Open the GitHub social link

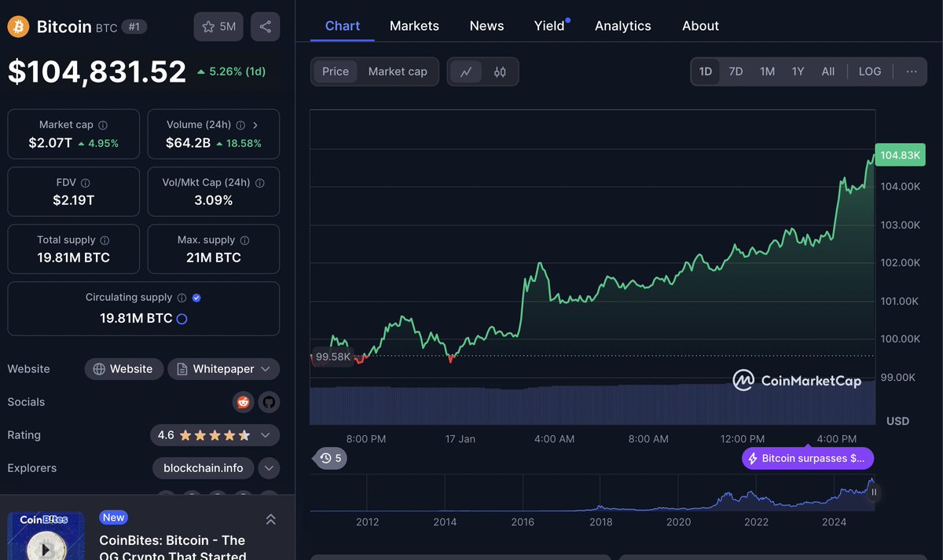(x=269, y=402)
